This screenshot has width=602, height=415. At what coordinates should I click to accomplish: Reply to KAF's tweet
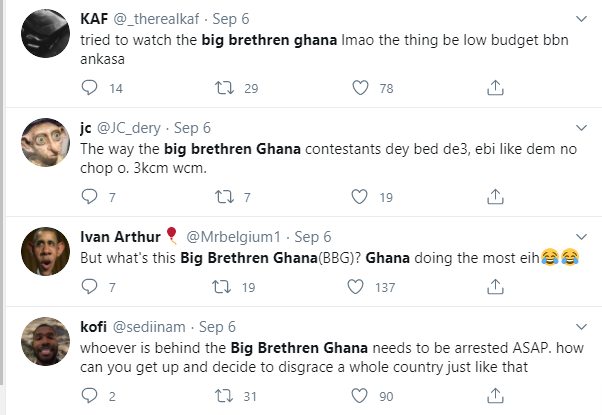coord(90,88)
